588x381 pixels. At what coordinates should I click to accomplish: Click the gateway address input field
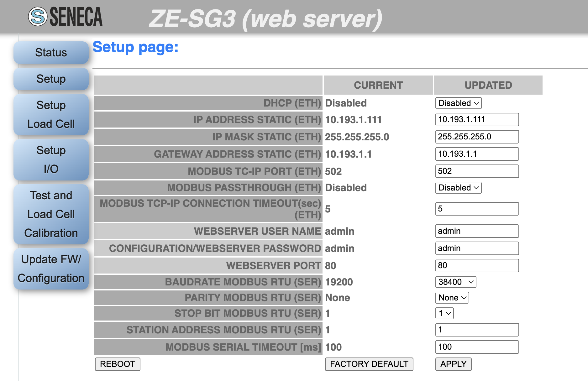[477, 154]
